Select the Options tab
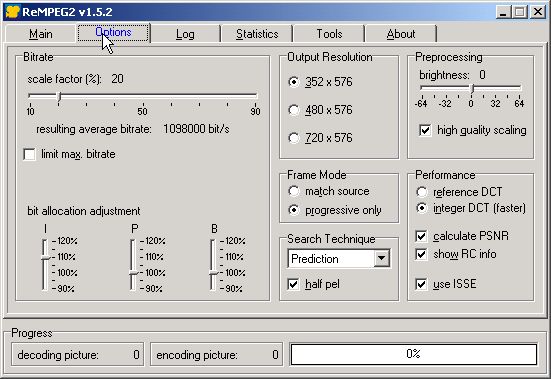Screen dimensions: 551x379 pos(113,33)
